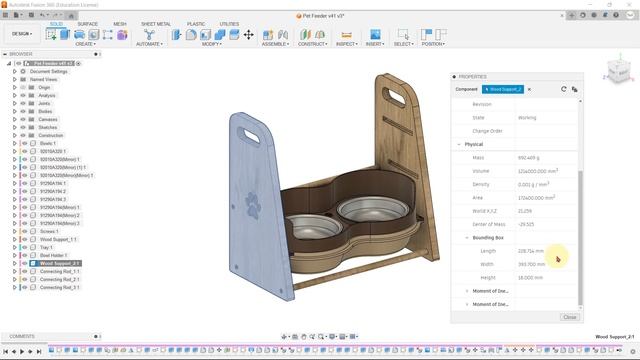Click the Save icon in quick access bar

click(31, 15)
